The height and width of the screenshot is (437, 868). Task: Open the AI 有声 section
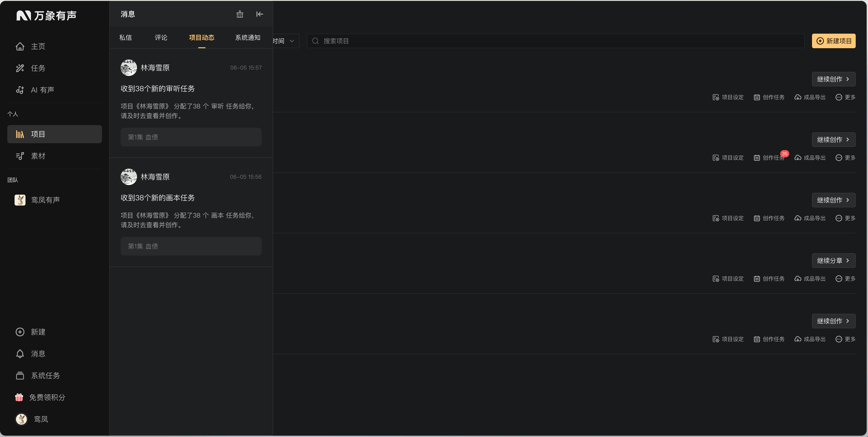54,90
